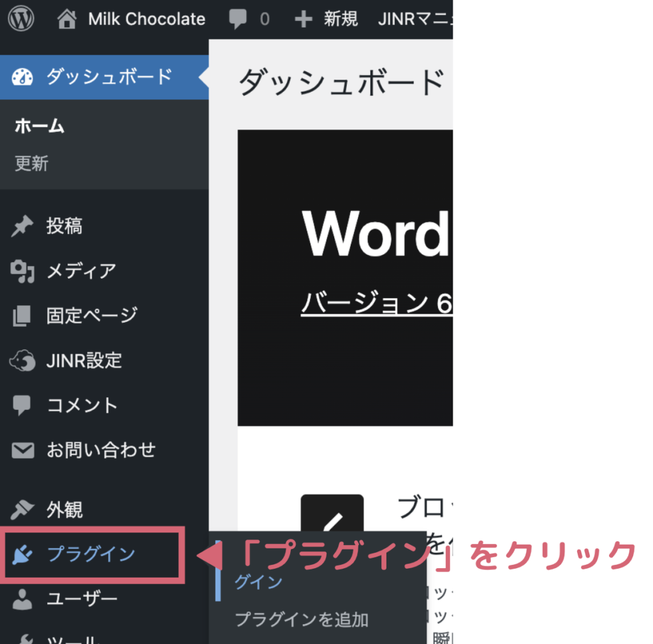
Task: Open the comments bubble icon in admin bar
Action: (x=238, y=19)
